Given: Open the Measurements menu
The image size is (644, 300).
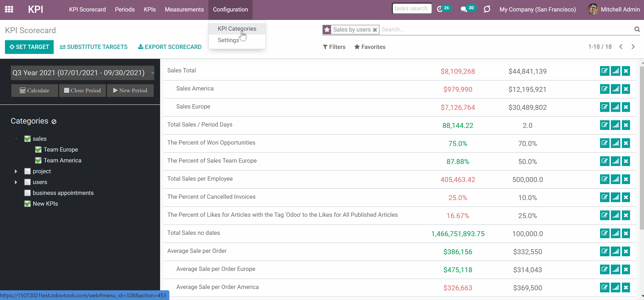Looking at the screenshot, I should click(x=184, y=9).
